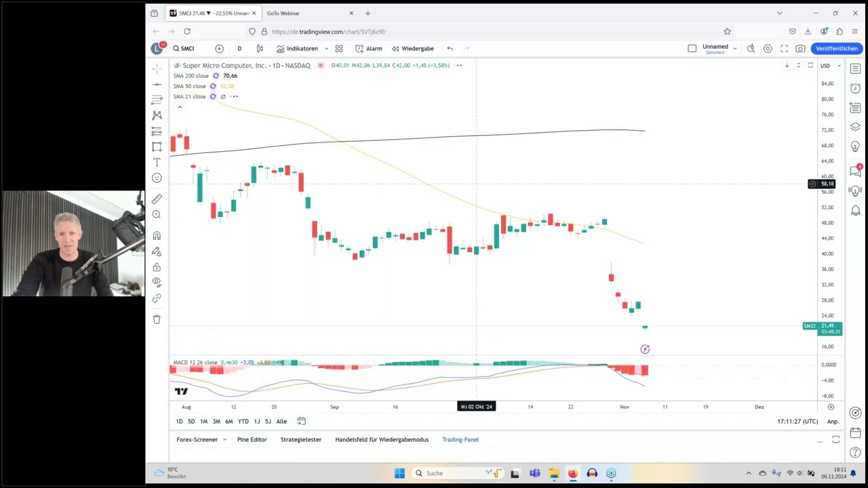Switch to the Pine Editor tab
The width and height of the screenshot is (868, 488).
pyautogui.click(x=252, y=440)
